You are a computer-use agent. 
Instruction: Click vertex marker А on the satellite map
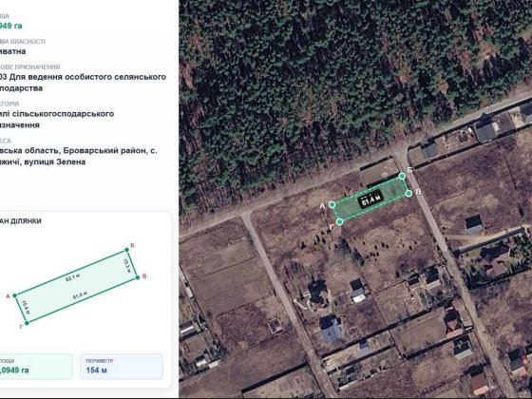(x=332, y=204)
